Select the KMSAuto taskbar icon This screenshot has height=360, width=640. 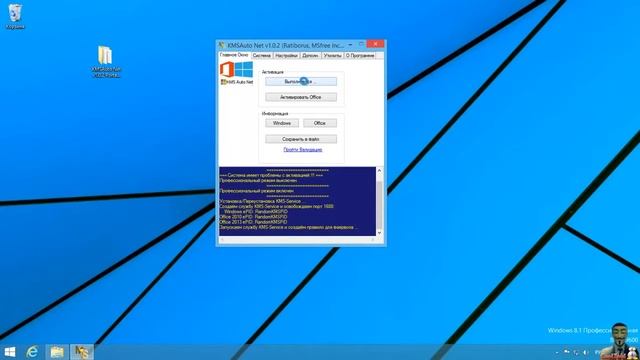pyautogui.click(x=82, y=352)
